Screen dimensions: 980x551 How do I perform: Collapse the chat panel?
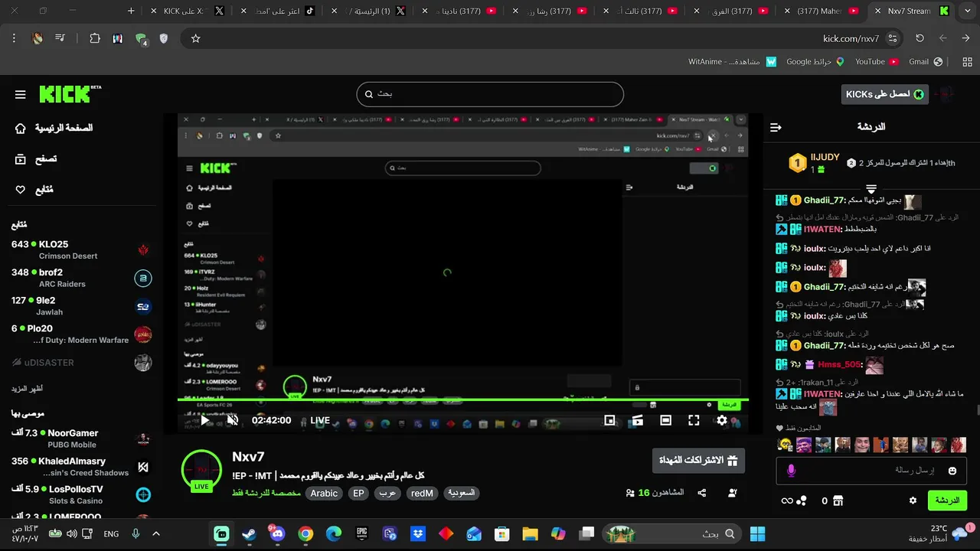pos(776,128)
